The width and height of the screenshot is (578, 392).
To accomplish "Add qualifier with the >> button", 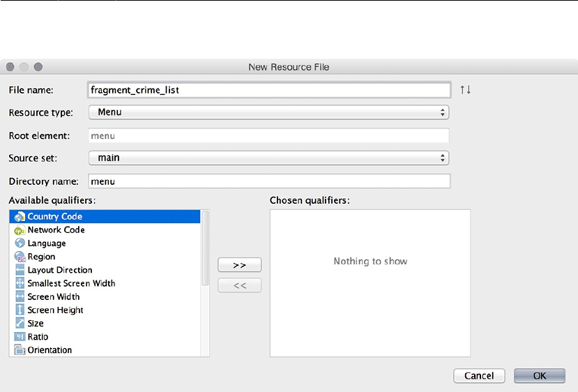I will pos(240,265).
